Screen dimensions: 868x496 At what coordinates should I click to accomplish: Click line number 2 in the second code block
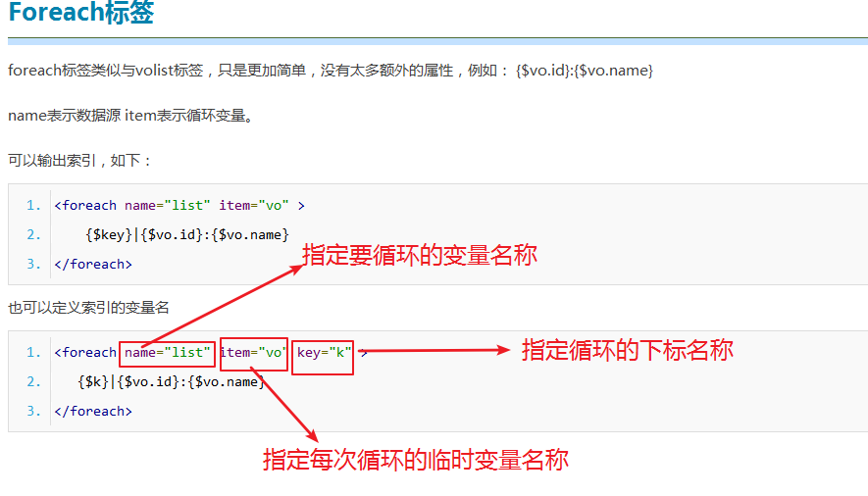coord(33,381)
